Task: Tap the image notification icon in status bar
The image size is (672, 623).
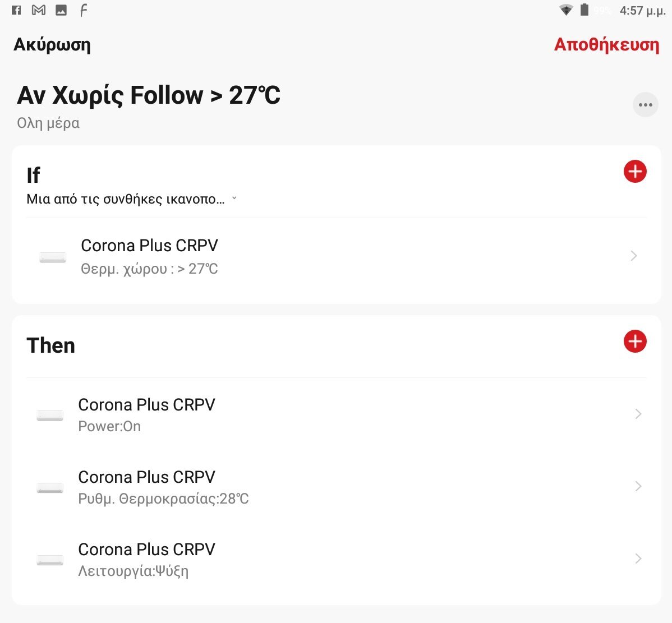Action: [61, 10]
